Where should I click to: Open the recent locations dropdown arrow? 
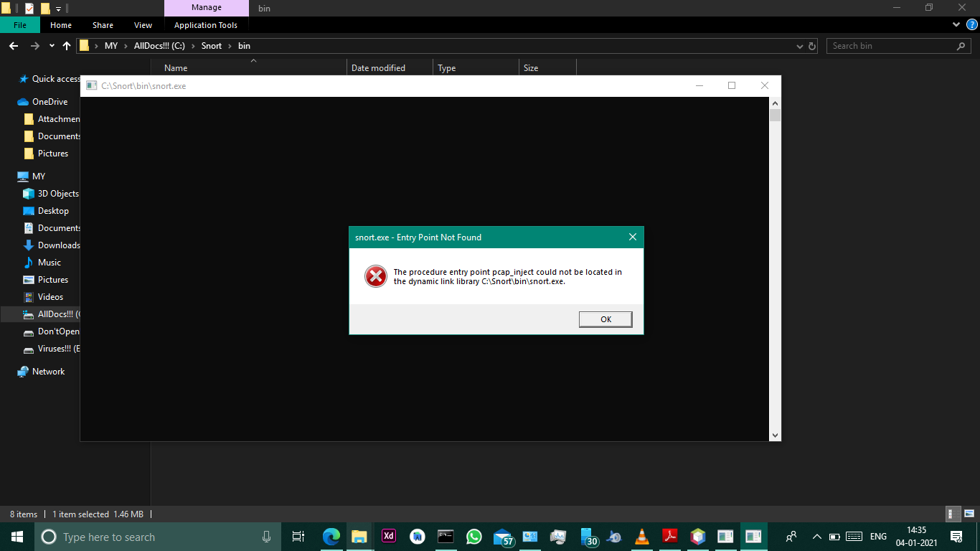click(x=52, y=46)
